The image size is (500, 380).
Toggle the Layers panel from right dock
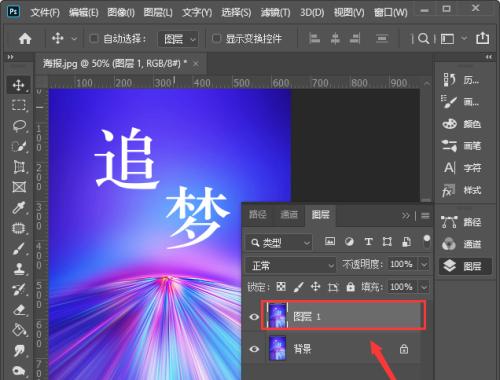click(465, 266)
